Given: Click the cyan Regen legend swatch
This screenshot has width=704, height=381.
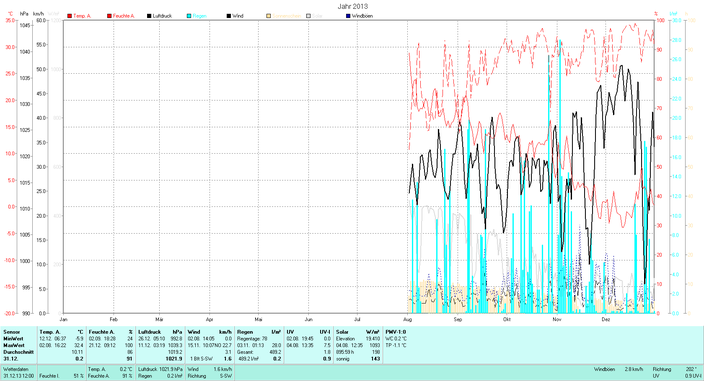Looking at the screenshot, I should pos(189,16).
